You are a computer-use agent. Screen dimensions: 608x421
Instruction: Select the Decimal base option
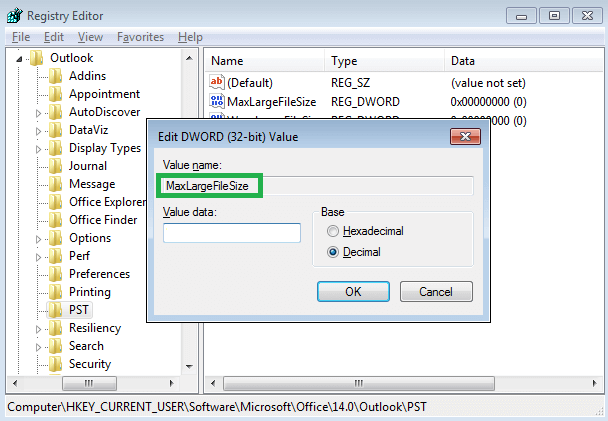[333, 252]
